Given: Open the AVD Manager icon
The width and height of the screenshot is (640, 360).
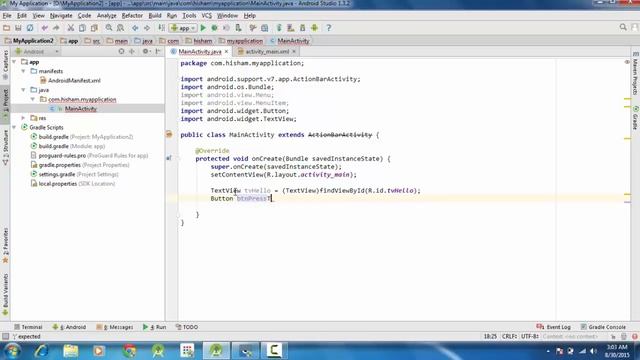Looking at the screenshot, I should [291, 28].
